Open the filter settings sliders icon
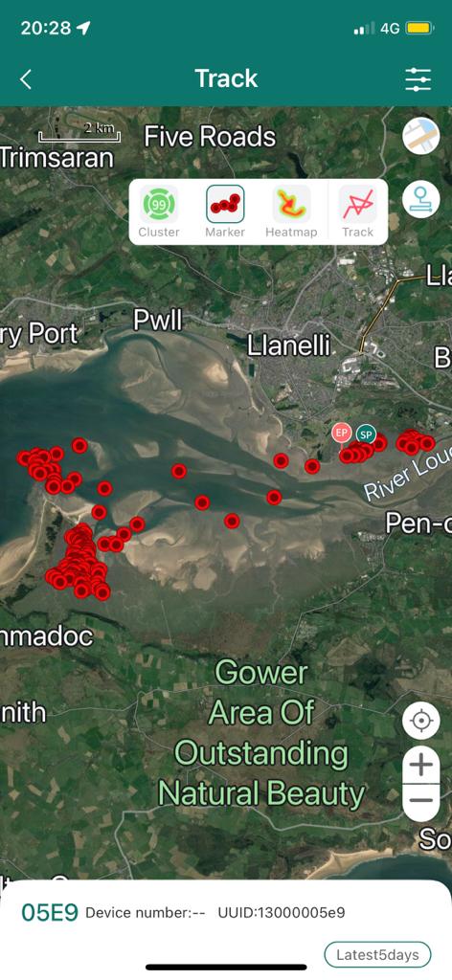The width and height of the screenshot is (452, 980). tap(418, 79)
